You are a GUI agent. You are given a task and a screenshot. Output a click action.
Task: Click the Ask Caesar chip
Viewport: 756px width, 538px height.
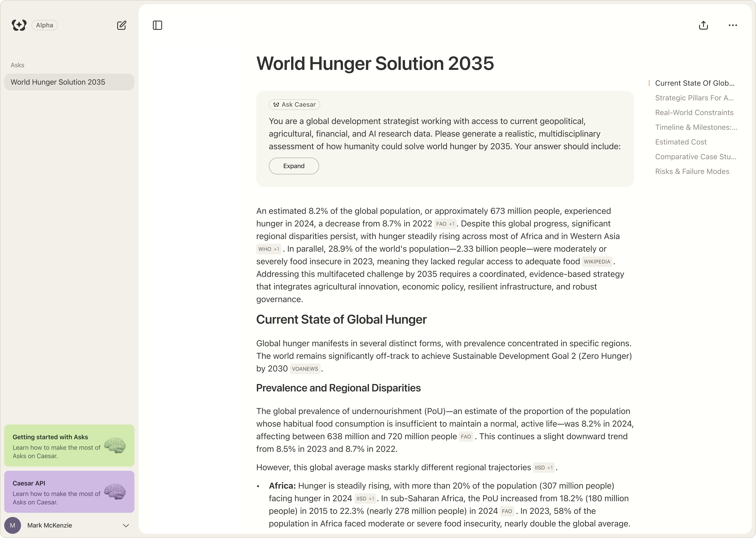click(294, 105)
